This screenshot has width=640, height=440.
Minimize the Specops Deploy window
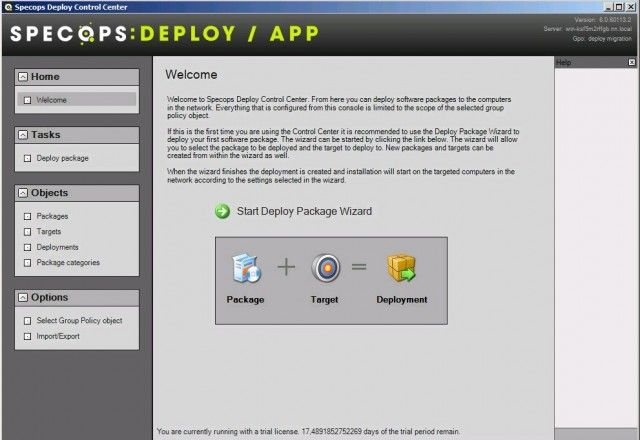609,7
